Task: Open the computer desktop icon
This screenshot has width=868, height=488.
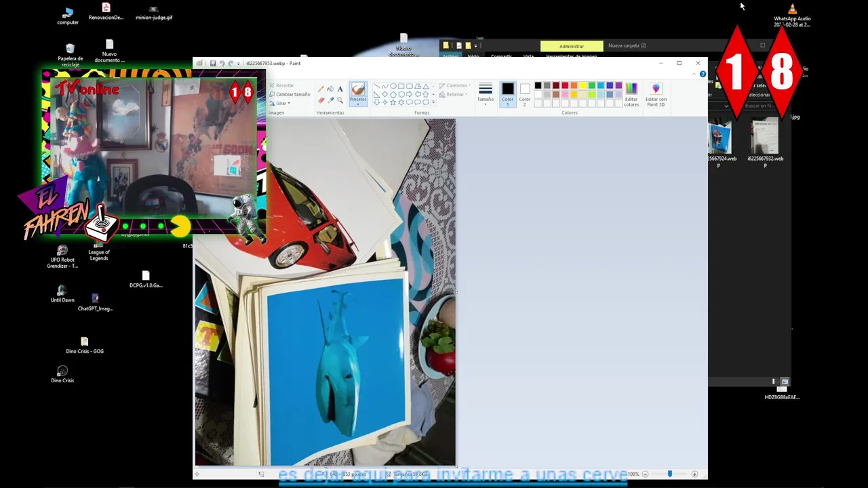Action: coord(68,16)
